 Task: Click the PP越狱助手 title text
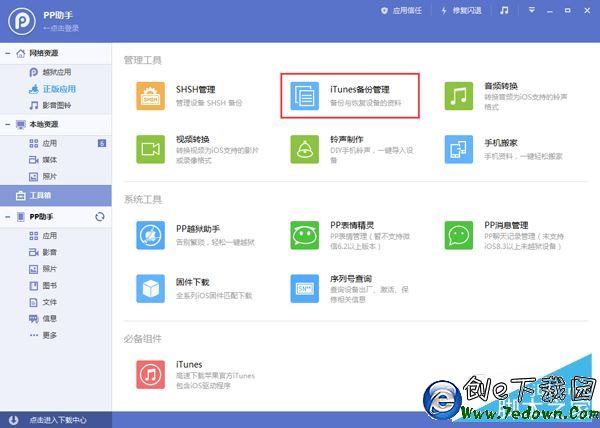pyautogui.click(x=198, y=229)
